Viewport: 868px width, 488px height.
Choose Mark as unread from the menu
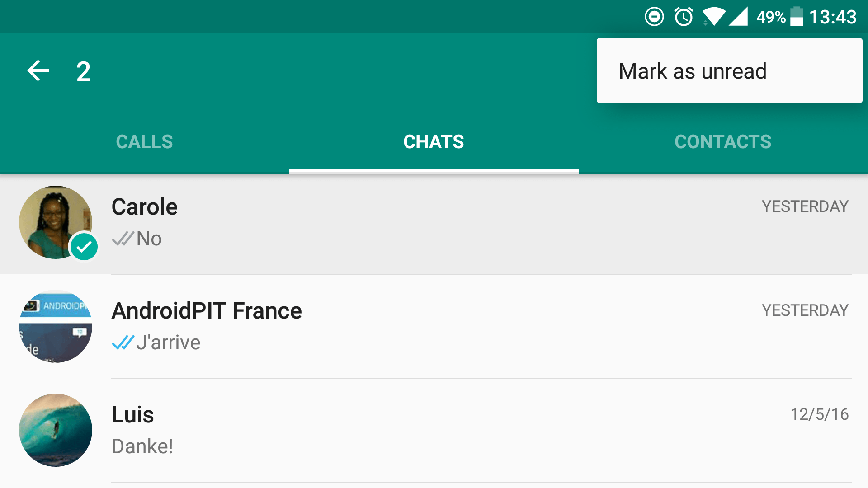[692, 70]
